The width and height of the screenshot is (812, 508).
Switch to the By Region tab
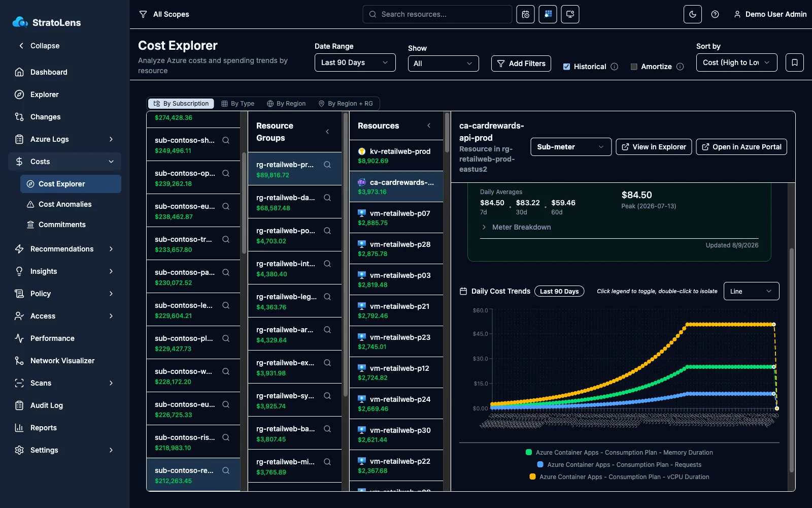pos(286,104)
